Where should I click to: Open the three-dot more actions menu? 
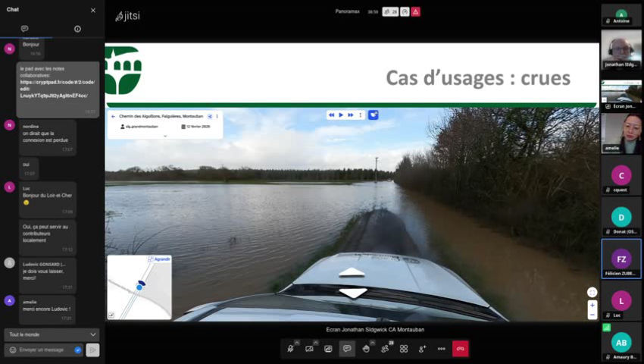442,349
